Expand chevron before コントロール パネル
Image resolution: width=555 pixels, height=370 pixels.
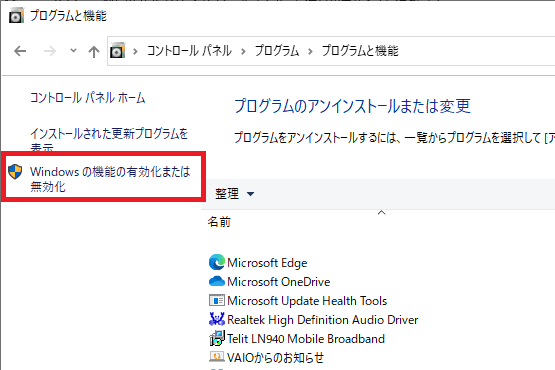click(x=135, y=51)
